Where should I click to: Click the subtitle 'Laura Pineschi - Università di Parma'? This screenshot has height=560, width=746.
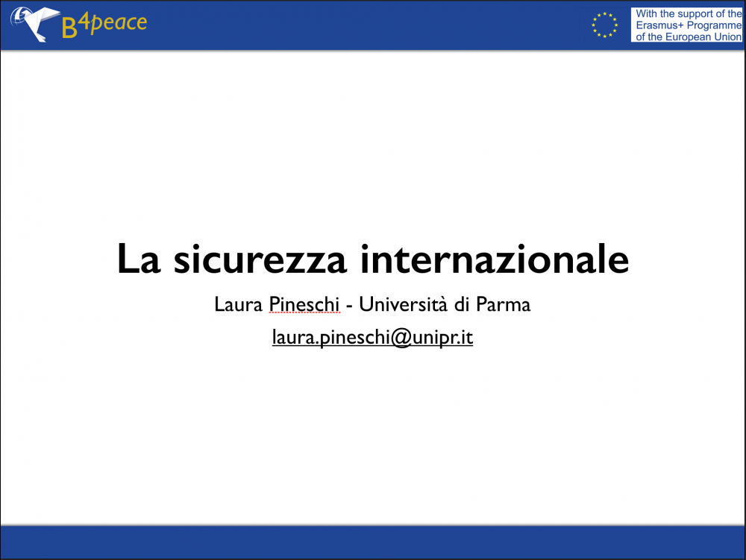(x=372, y=304)
